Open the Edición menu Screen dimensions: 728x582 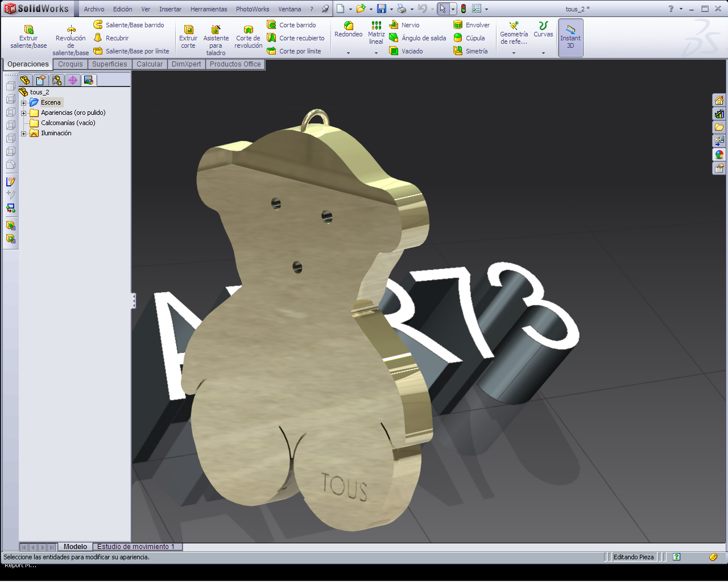pos(122,9)
